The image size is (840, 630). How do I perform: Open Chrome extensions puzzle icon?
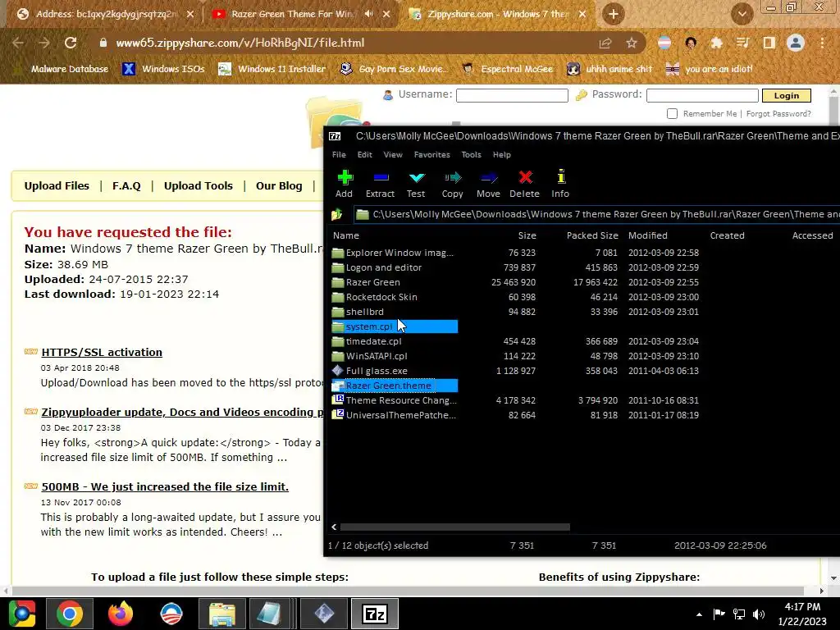pos(716,43)
